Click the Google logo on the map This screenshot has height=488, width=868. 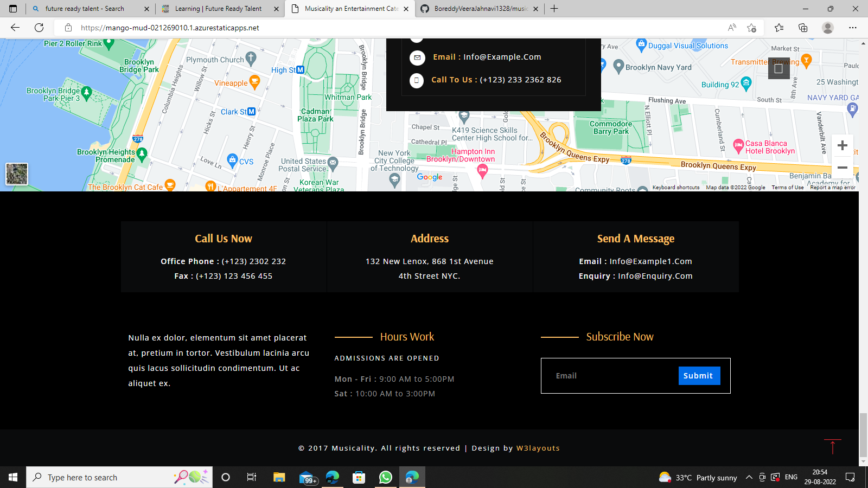tap(430, 177)
